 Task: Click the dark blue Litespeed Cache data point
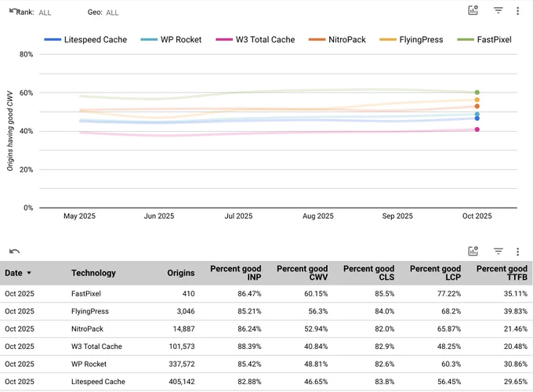coord(477,118)
